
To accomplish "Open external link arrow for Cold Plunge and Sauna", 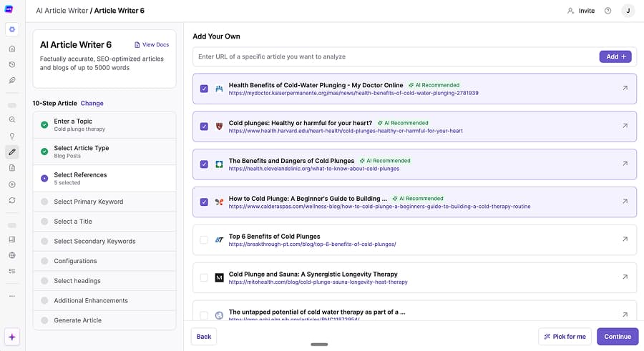I will click(x=625, y=277).
